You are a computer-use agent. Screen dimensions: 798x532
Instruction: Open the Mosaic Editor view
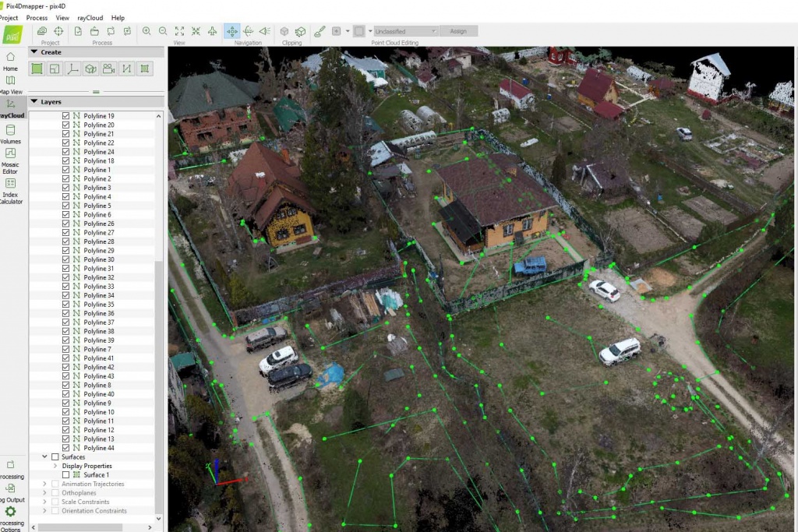coord(11,157)
